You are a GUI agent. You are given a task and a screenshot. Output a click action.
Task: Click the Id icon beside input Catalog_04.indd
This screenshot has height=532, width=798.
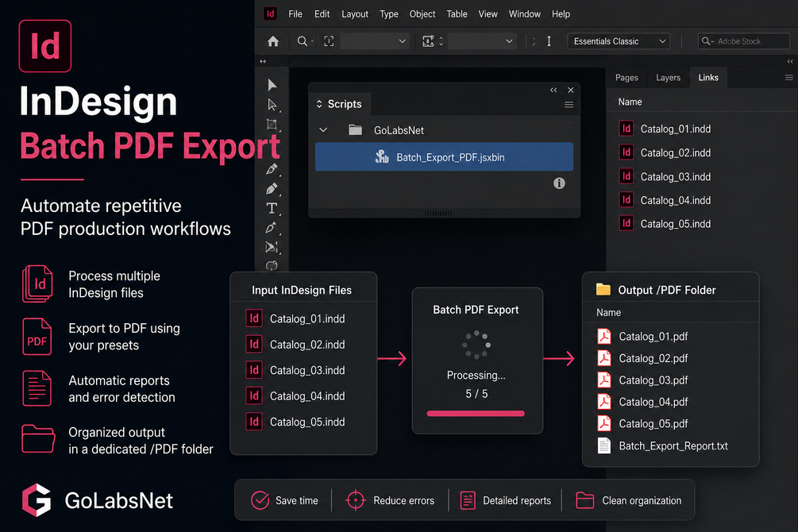[x=254, y=395]
